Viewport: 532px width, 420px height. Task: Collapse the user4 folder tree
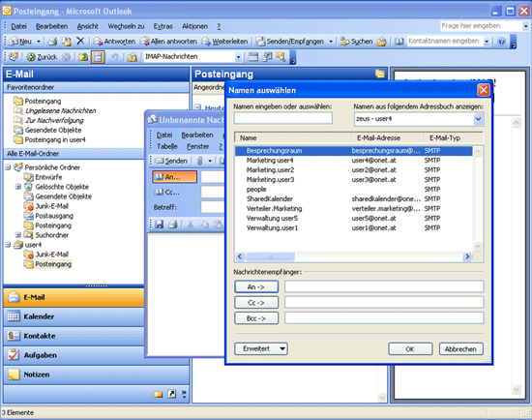click(8, 245)
